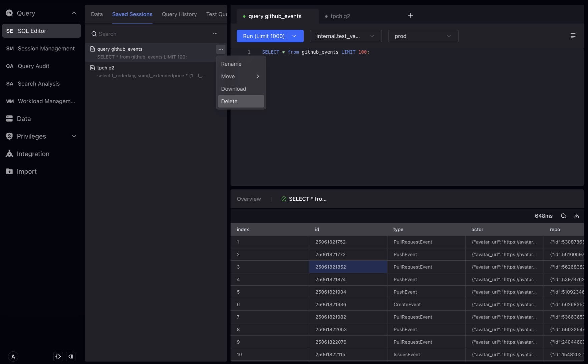Collapse the Query section
Image resolution: width=588 pixels, height=364 pixels.
74,13
